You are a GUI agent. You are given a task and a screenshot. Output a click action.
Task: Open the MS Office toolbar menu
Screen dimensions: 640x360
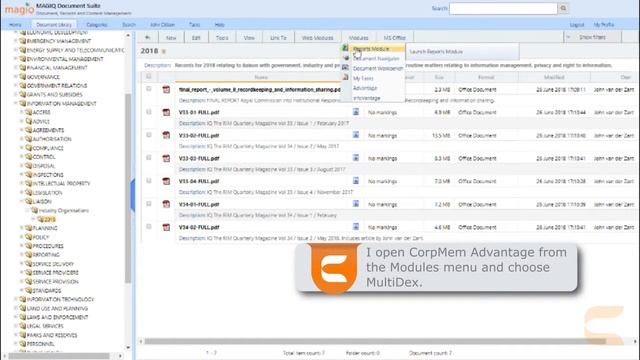tap(394, 38)
